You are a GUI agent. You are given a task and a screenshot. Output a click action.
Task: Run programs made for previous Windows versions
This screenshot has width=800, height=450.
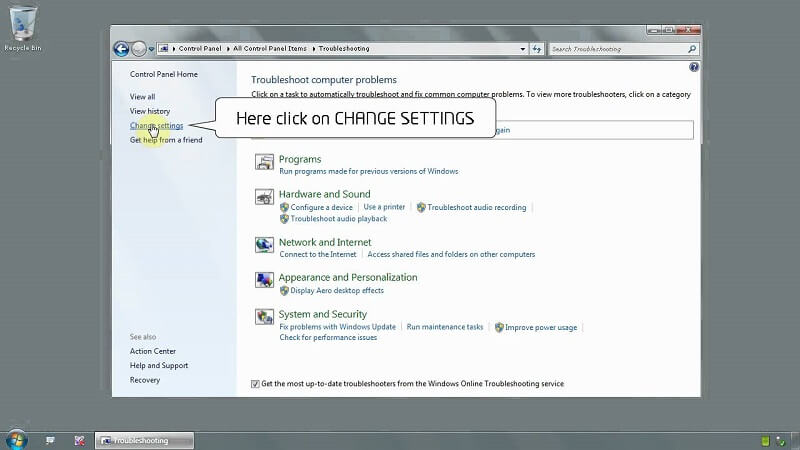point(368,171)
